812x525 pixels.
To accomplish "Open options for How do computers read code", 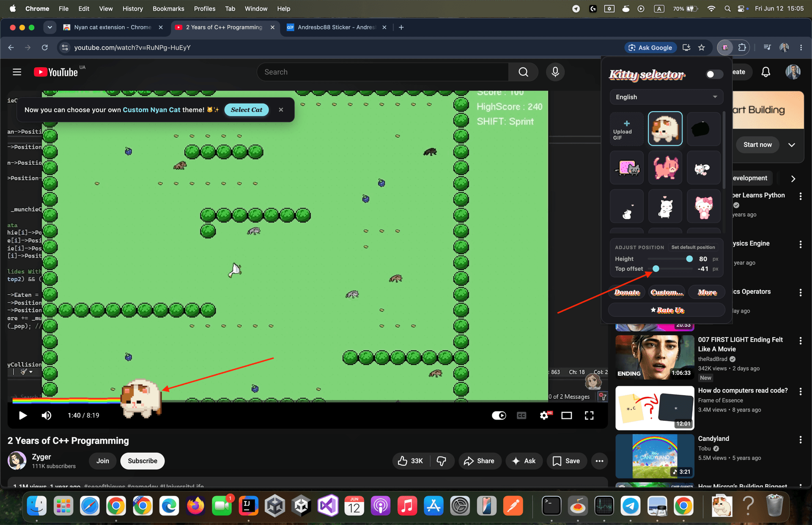I will (800, 391).
